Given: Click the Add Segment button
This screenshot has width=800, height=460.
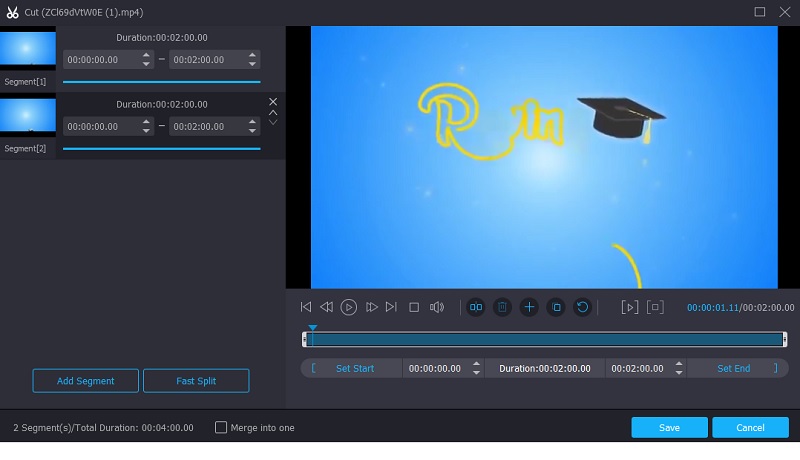Looking at the screenshot, I should (85, 381).
